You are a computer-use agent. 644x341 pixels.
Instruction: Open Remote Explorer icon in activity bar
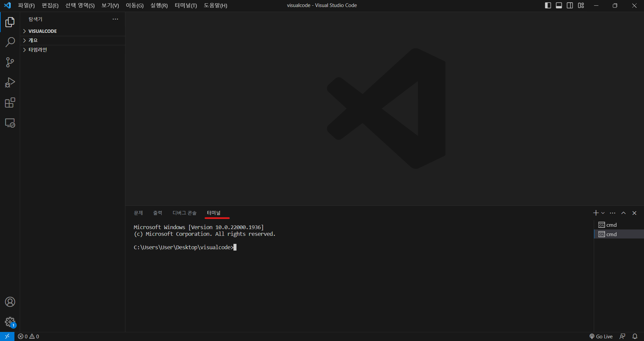click(x=10, y=123)
